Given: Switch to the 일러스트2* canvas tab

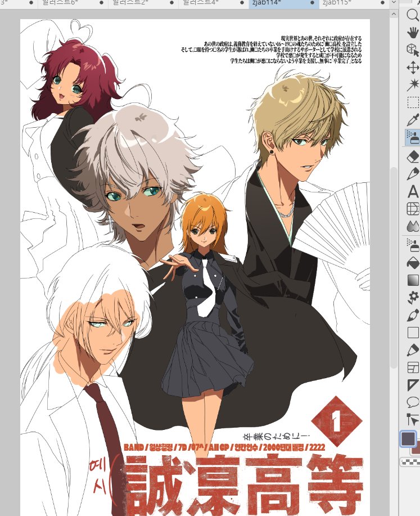Looking at the screenshot, I should coord(143,3).
